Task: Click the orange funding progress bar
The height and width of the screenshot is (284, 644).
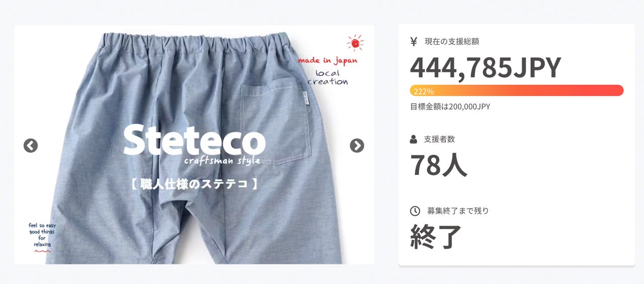Action: click(x=517, y=90)
